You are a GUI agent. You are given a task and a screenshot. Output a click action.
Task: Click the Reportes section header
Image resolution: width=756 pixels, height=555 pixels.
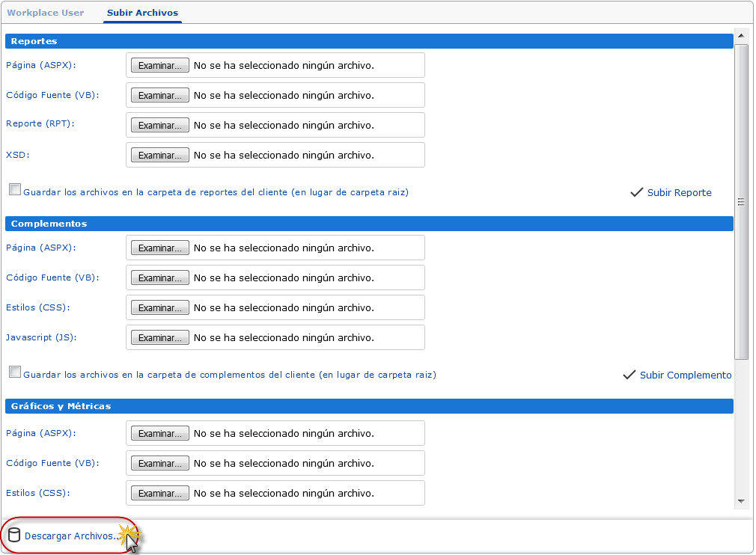pyautogui.click(x=369, y=41)
